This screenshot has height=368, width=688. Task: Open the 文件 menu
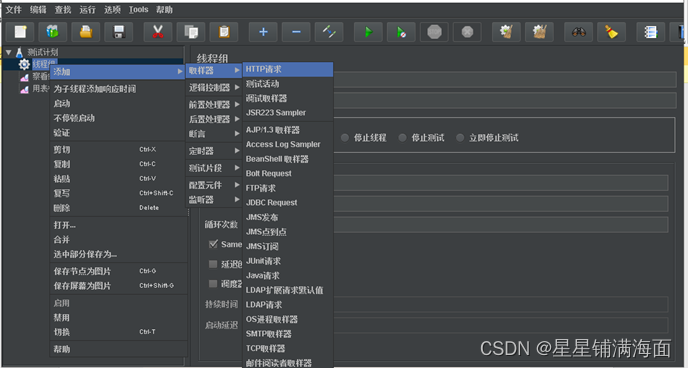pos(14,10)
